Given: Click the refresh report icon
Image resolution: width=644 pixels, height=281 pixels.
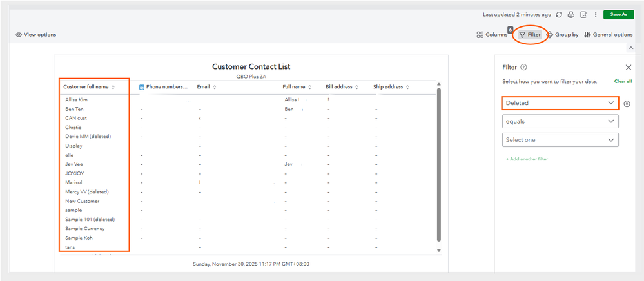Looking at the screenshot, I should [x=559, y=15].
